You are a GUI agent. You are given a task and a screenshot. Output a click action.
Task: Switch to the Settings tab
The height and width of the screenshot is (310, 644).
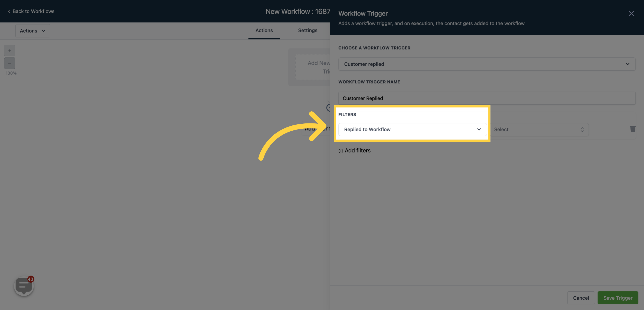[x=308, y=30]
